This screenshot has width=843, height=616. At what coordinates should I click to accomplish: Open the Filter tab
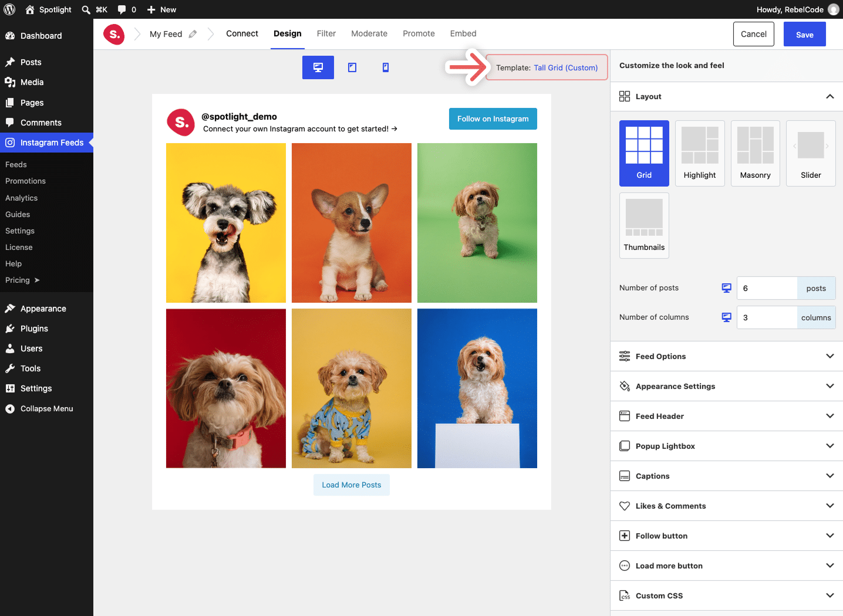326,34
